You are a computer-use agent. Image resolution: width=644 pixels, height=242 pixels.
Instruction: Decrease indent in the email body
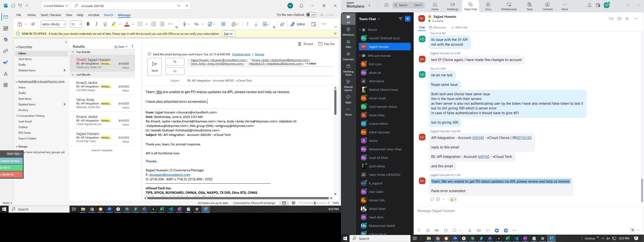point(153,24)
